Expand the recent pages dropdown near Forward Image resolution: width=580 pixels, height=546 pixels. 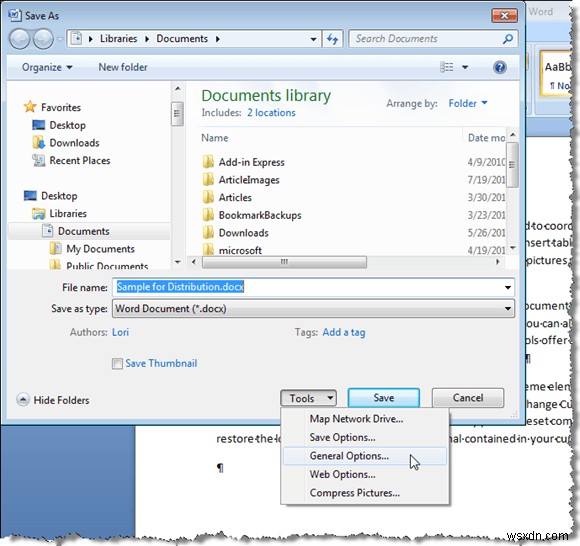[60, 39]
